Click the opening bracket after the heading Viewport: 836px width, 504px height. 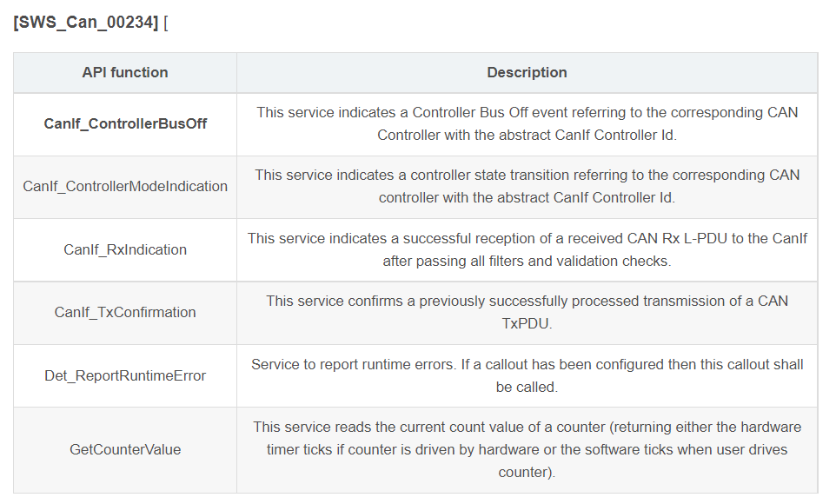[x=165, y=23]
